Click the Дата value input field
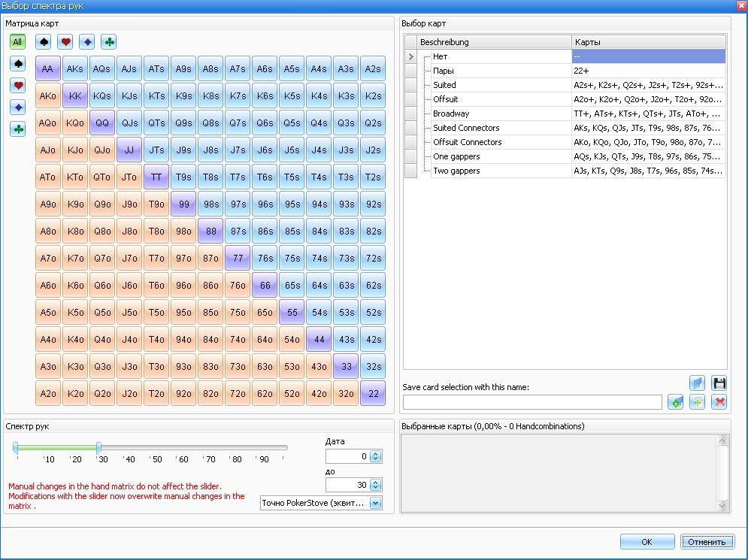Screen dimensions: 748x560 [x=348, y=456]
